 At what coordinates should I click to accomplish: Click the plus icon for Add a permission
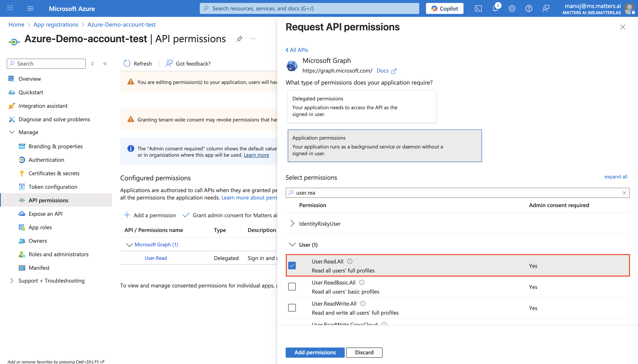click(x=127, y=215)
